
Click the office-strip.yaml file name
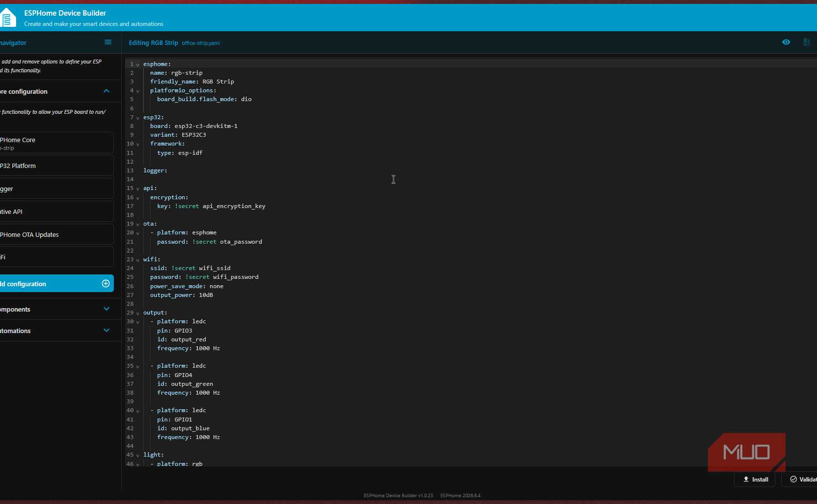click(x=201, y=43)
